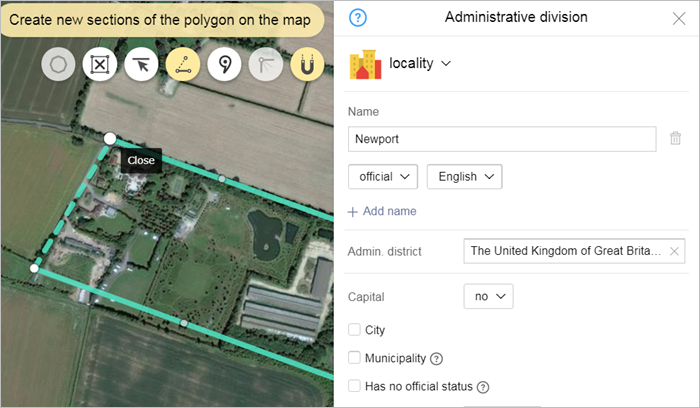The width and height of the screenshot is (700, 408).
Task: Click the polygon circle drawing tool
Action: tap(59, 66)
